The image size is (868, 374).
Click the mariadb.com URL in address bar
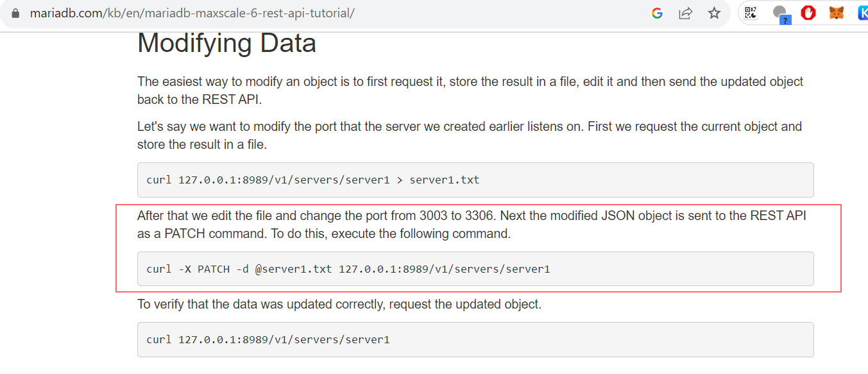click(x=192, y=13)
